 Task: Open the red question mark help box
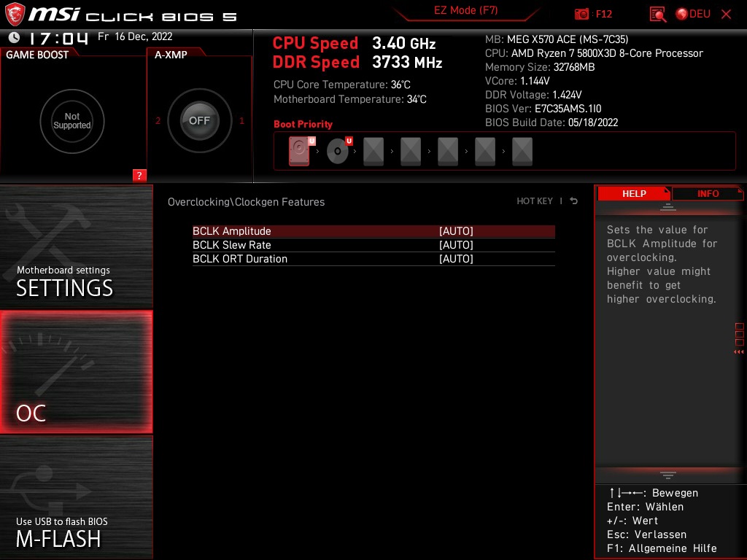(139, 175)
